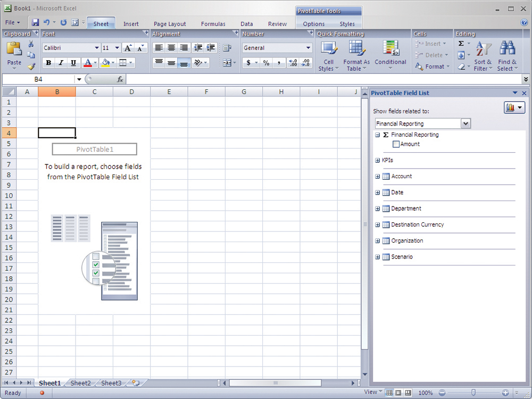Open the field list layout view dropdown
This screenshot has height=399, width=532.
coord(514,108)
